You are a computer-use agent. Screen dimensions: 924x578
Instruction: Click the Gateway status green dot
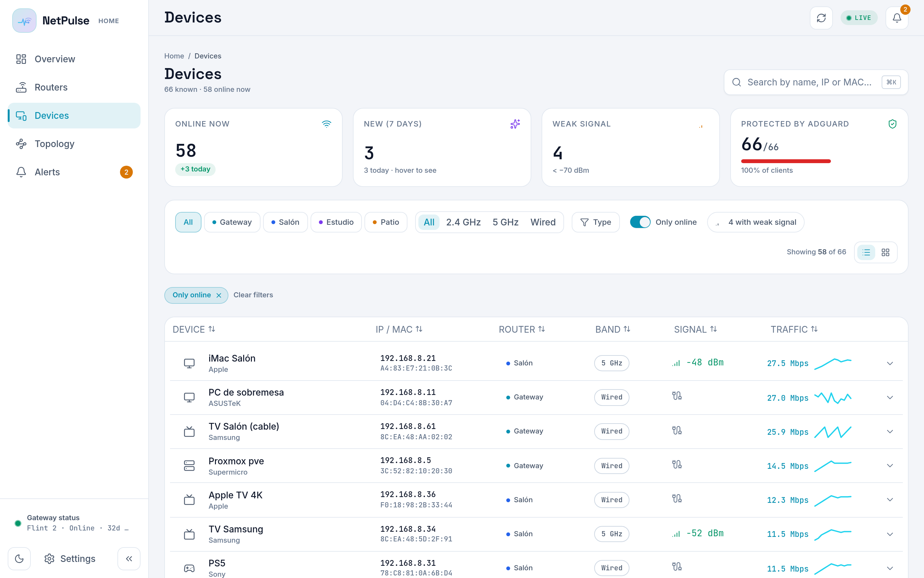pos(18,523)
